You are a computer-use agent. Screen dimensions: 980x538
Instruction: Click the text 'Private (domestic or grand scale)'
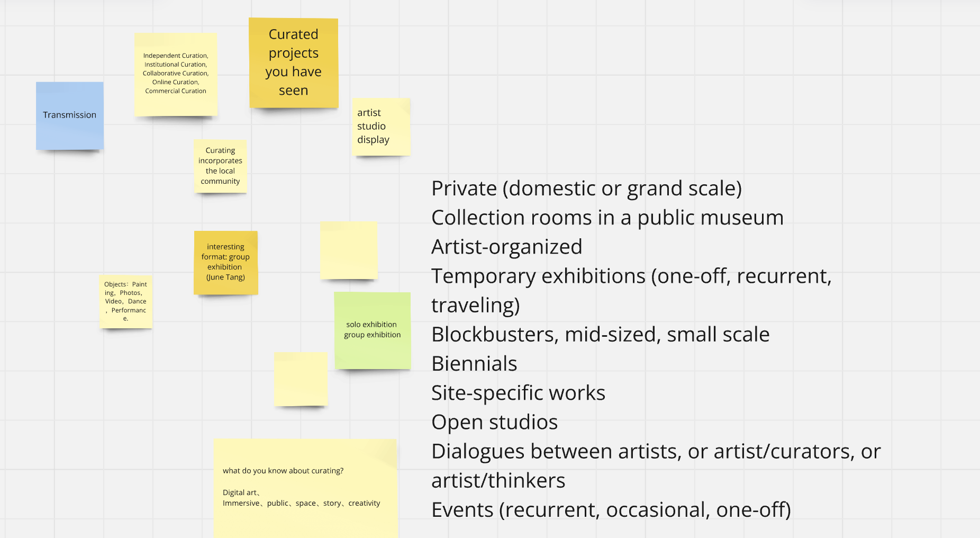click(x=587, y=189)
